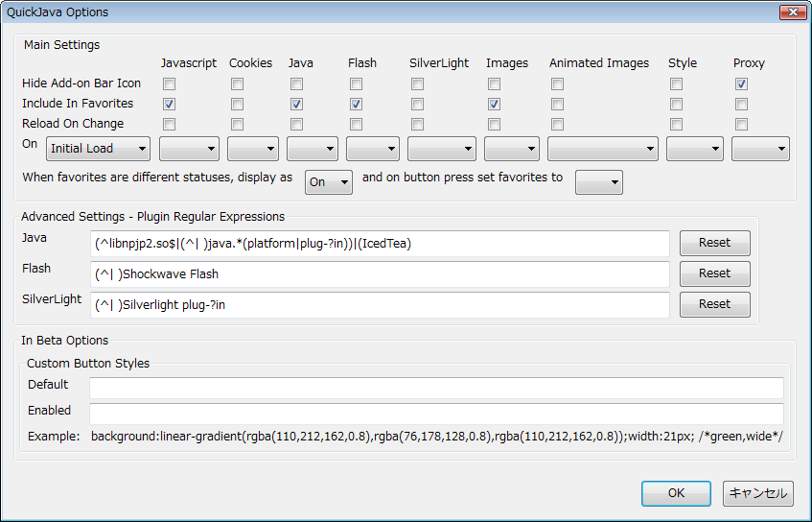Open the Initial Load dropdown

tap(99, 149)
